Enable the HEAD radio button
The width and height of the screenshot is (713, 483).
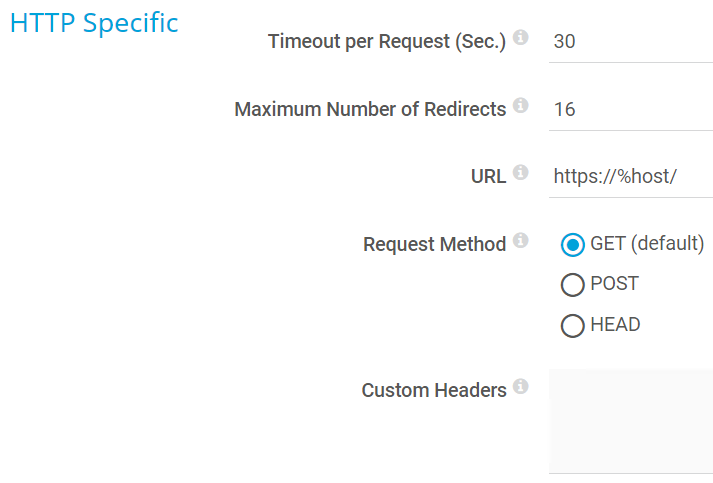(573, 326)
